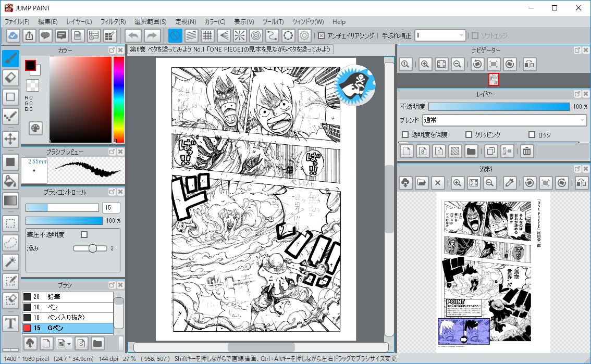Screen dimensions: 591x364
Task: Enable クリッピング checkbox
Action: click(x=469, y=134)
